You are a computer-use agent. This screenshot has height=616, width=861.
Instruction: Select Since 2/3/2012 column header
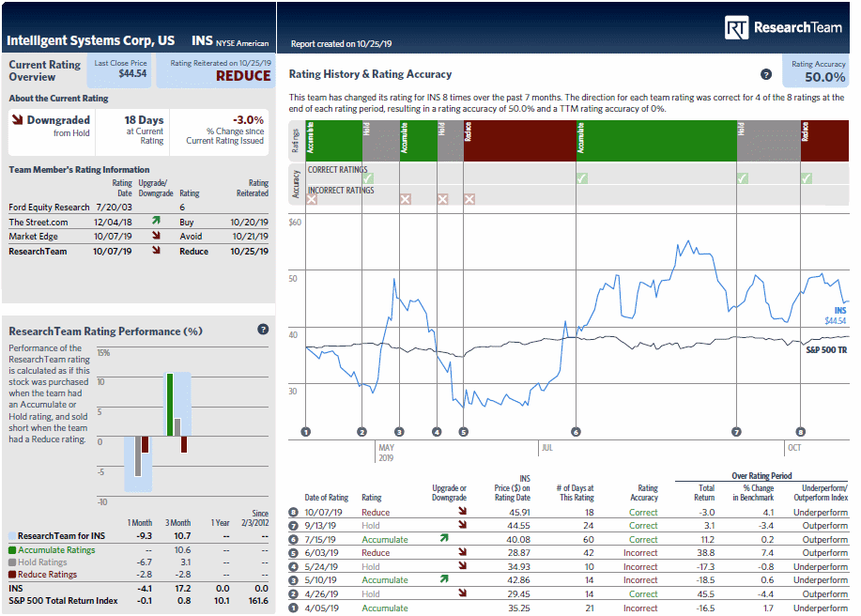pos(254,517)
